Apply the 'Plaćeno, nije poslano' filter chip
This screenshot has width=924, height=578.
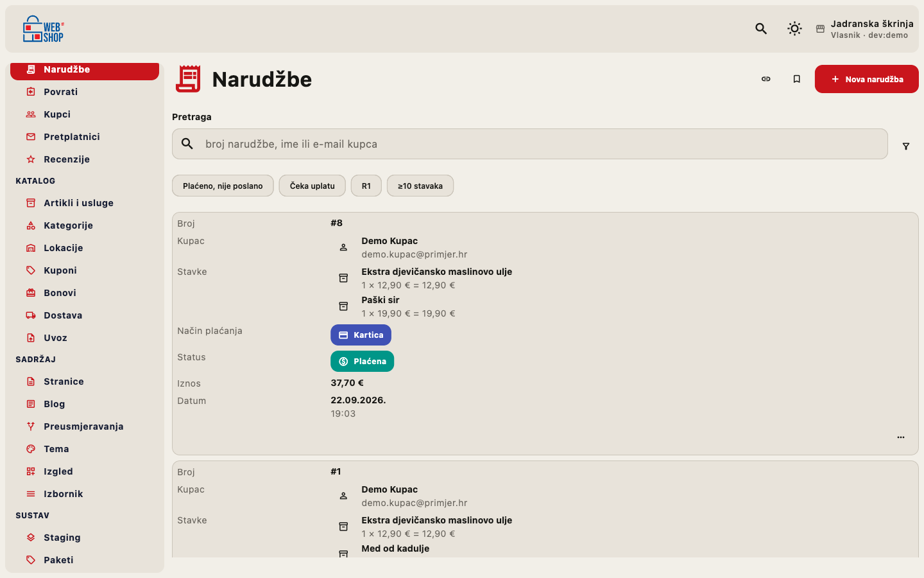[x=223, y=186]
